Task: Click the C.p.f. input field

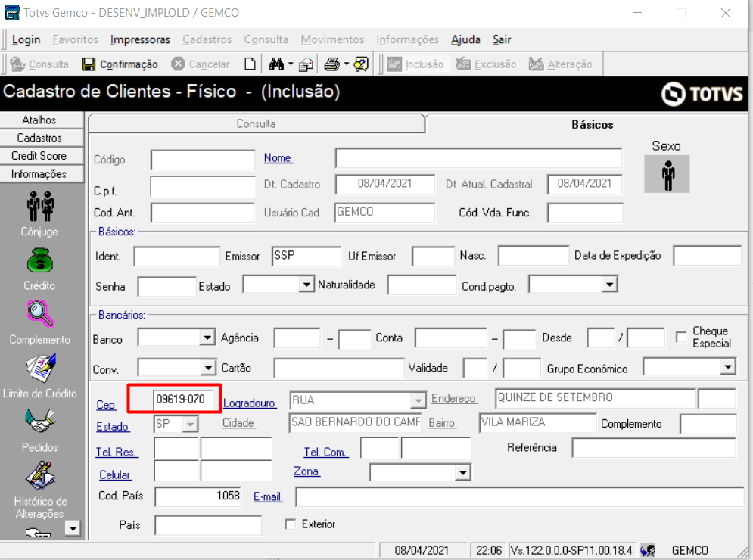Action: (x=203, y=186)
